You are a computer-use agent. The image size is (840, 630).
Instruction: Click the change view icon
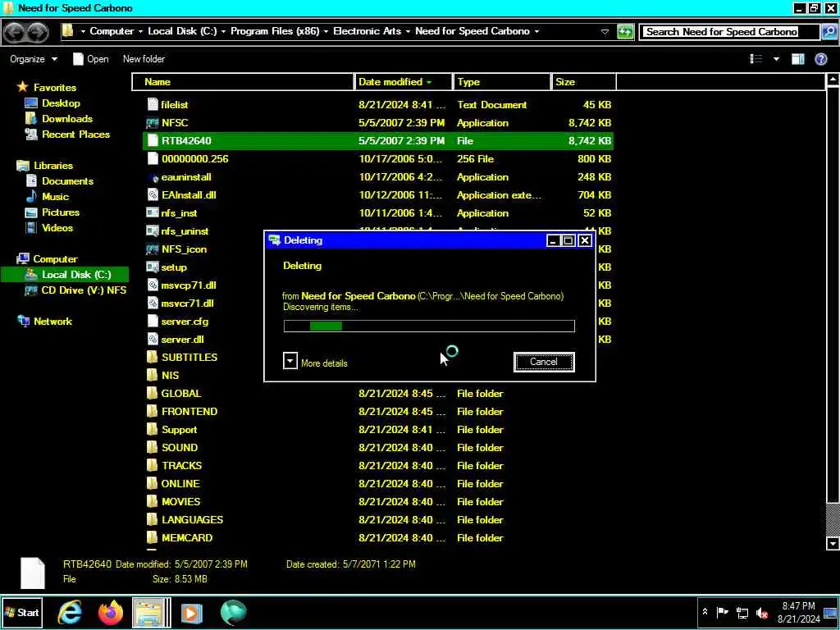tap(756, 59)
